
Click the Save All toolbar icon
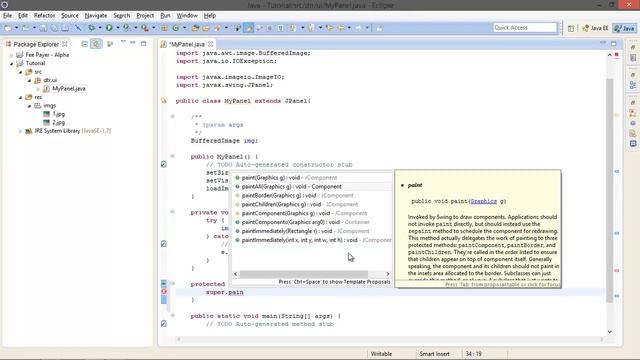[54, 28]
